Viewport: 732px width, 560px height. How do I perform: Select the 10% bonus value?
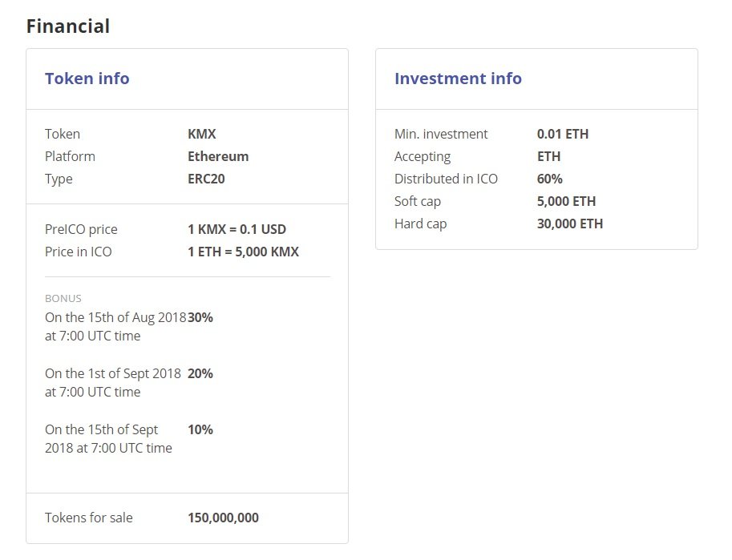[x=200, y=429]
